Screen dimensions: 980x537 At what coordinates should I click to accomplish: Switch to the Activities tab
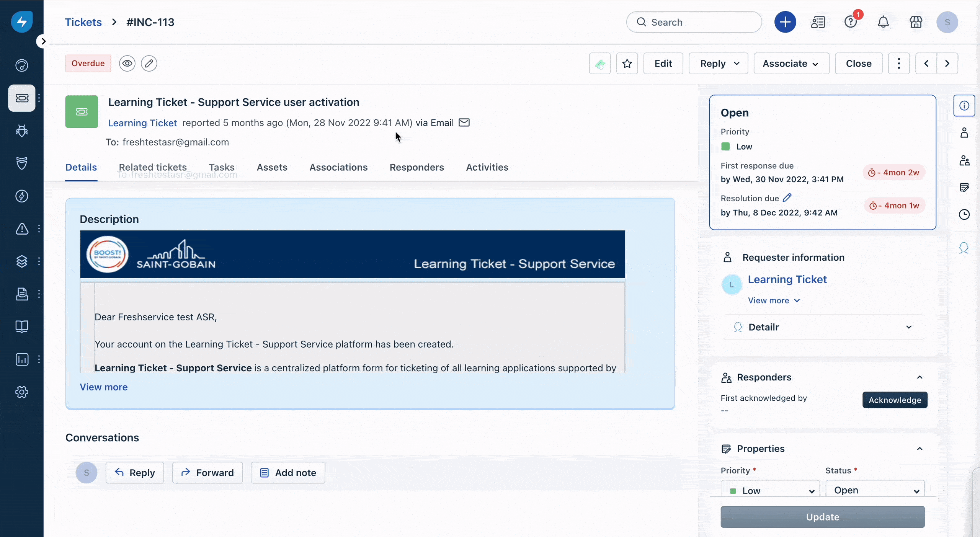(487, 167)
